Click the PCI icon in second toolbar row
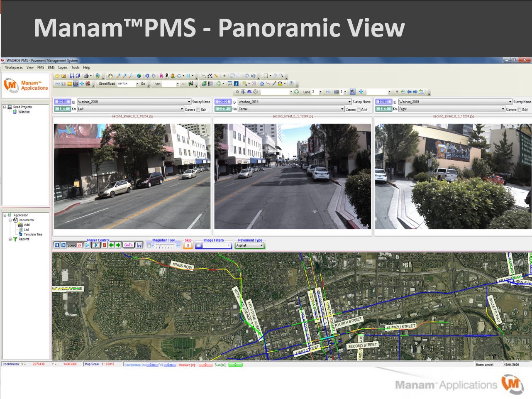The height and width of the screenshot is (399, 532). [x=58, y=83]
